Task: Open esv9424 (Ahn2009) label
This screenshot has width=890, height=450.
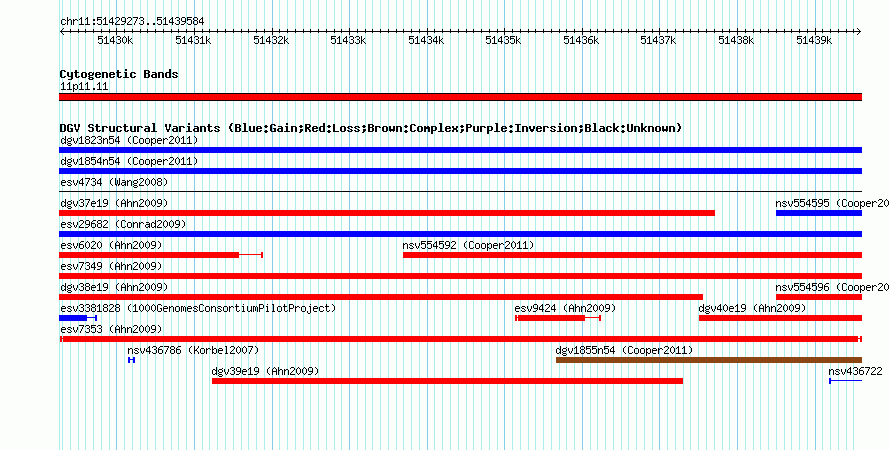Action: tap(565, 308)
